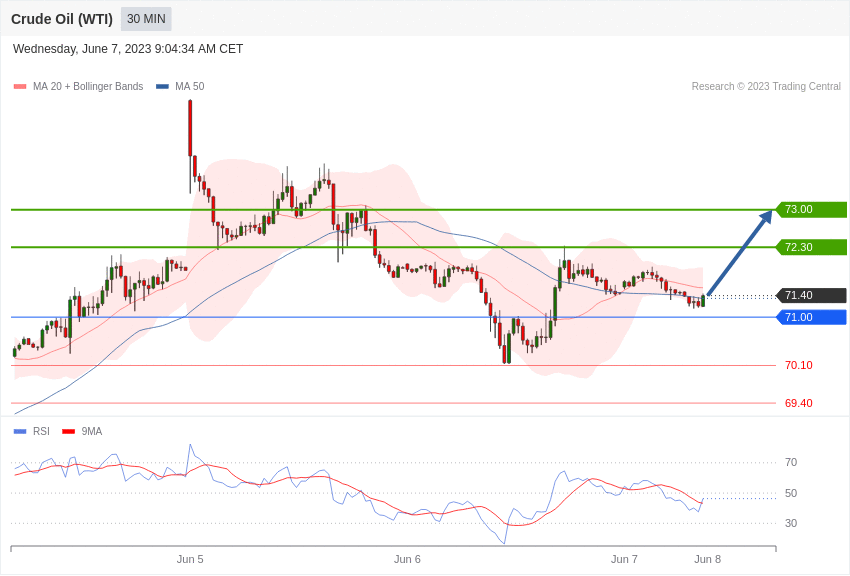
Task: Click the Jun 6 date axis label
Action: click(x=407, y=559)
